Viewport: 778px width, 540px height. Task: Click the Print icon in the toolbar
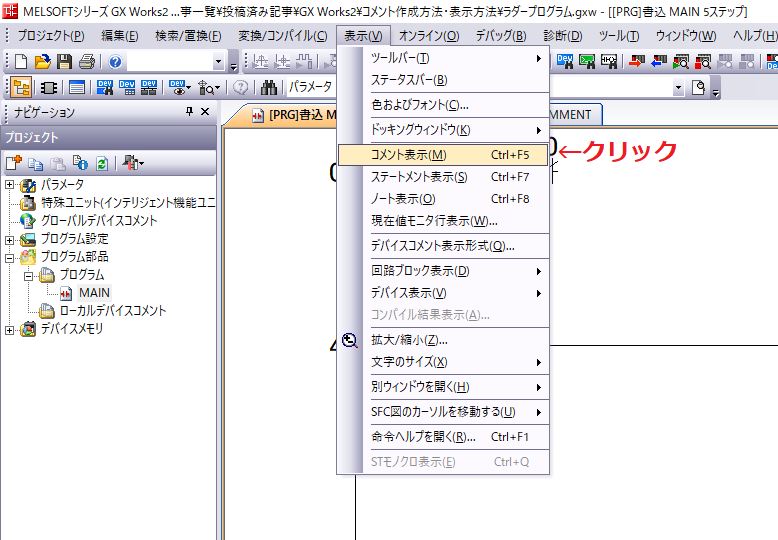(87, 62)
